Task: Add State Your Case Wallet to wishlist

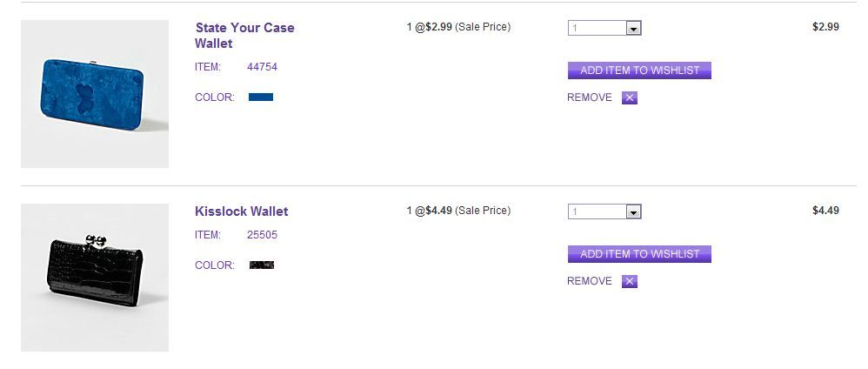Action: [639, 70]
